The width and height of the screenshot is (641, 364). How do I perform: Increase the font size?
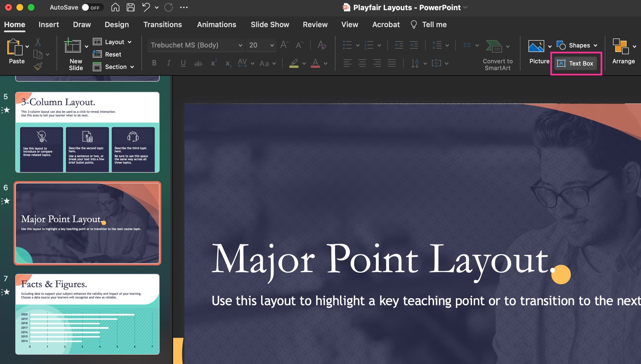tap(284, 45)
